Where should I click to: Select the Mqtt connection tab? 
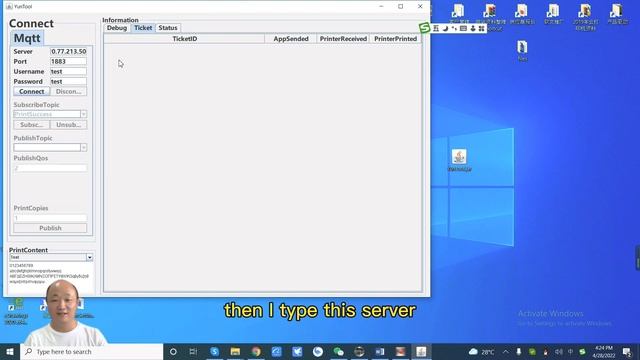point(27,38)
